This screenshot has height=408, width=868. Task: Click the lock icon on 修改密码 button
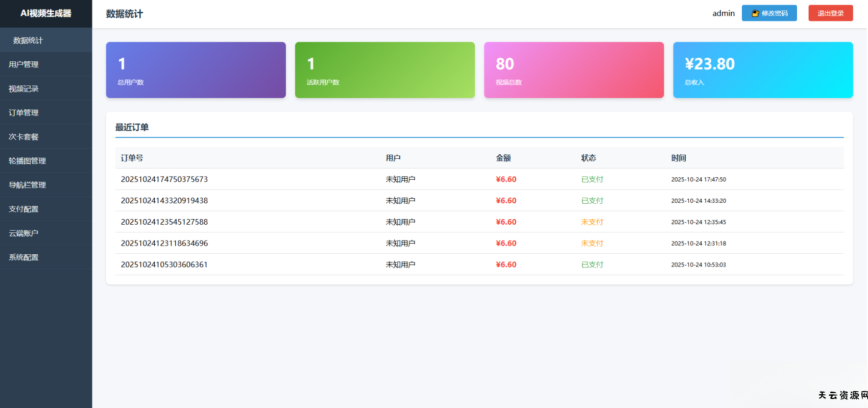(x=755, y=13)
